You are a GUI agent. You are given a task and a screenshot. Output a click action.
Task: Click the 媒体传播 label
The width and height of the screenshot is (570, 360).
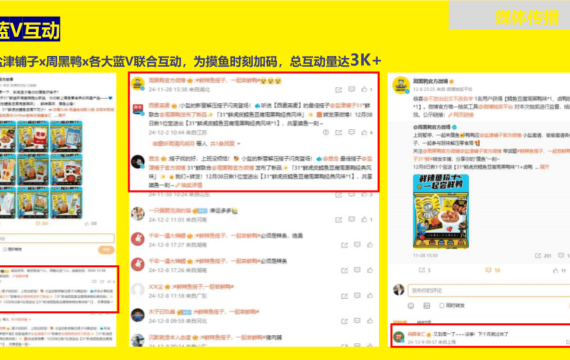(x=527, y=17)
